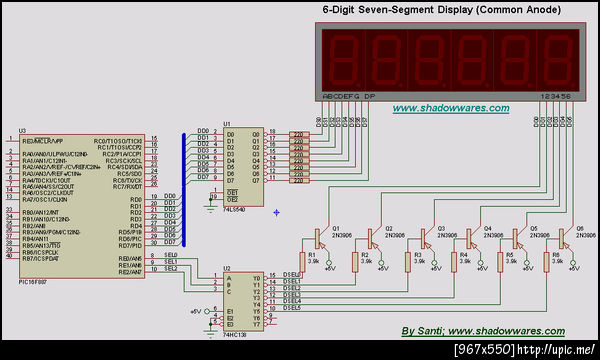Click the OE1 pin label on 74LS540
The image size is (600, 360).
(x=232, y=193)
